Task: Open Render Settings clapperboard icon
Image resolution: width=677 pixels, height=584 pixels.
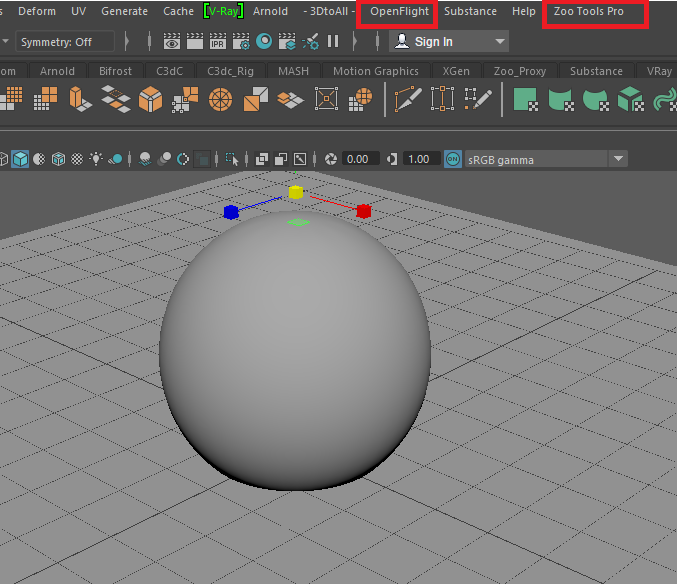Action: pos(240,42)
